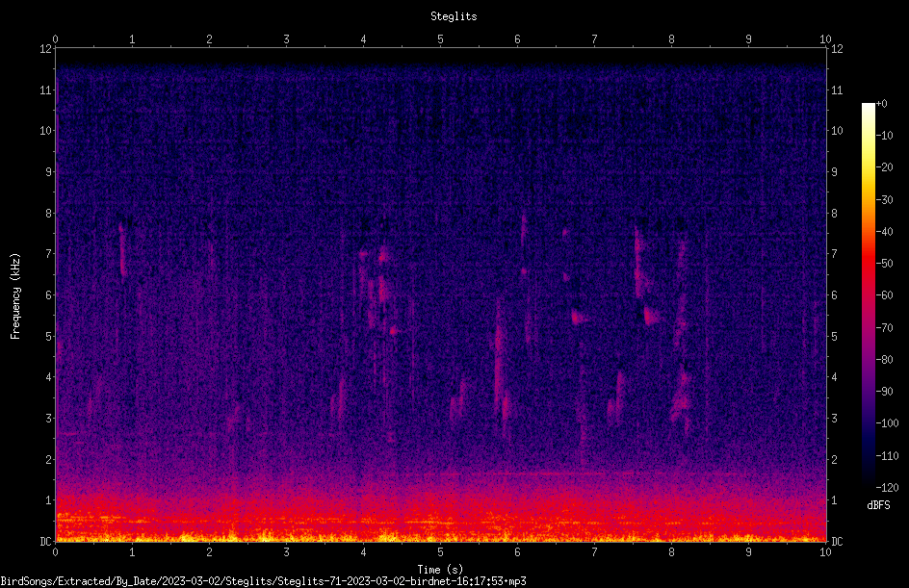Click the bright call near 7 seconds, 5.5 kHz

click(579, 318)
